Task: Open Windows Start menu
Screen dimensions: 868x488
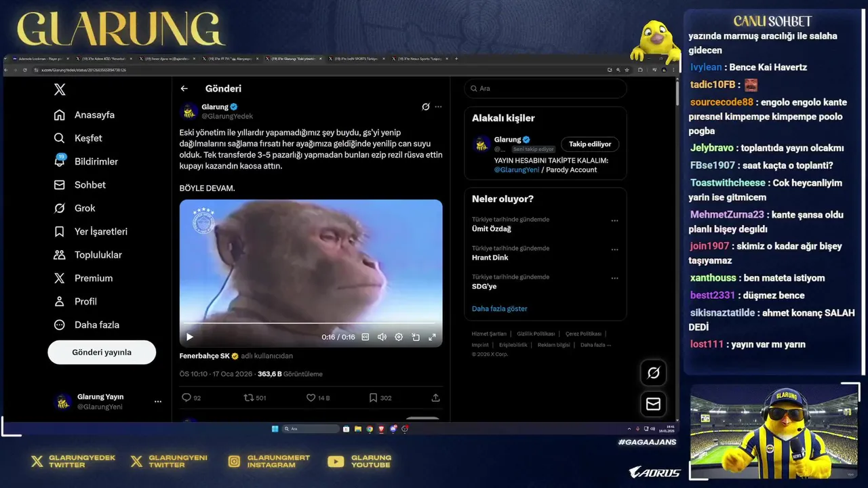Action: (275, 429)
